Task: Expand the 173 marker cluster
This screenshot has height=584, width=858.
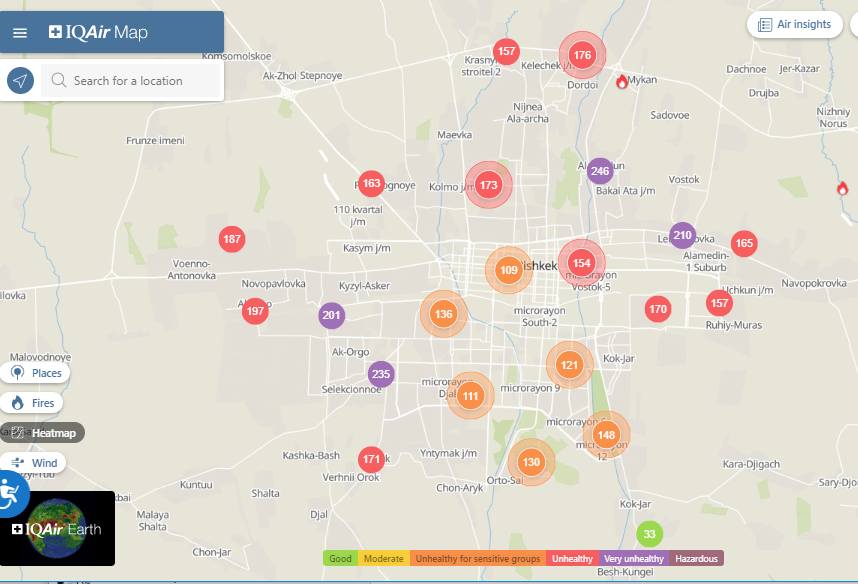Action: coord(488,185)
